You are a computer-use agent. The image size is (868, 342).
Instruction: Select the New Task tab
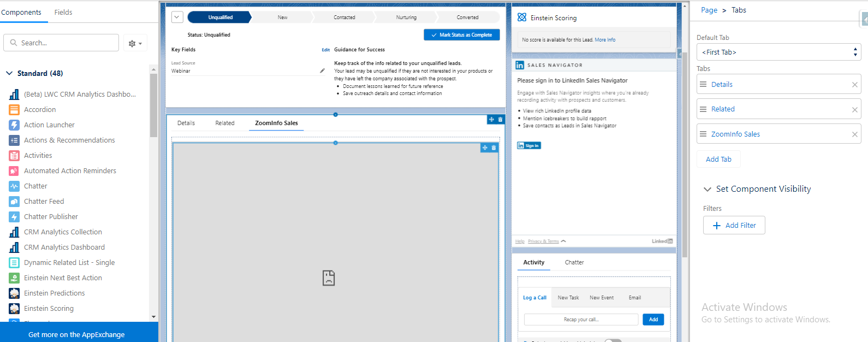click(568, 298)
